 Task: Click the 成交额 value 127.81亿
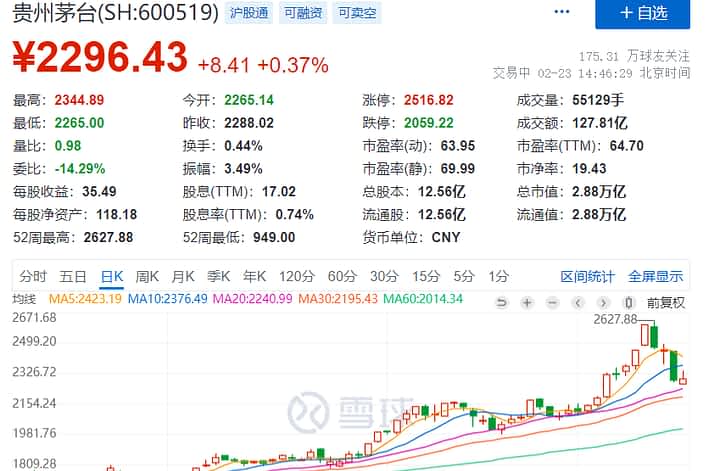click(x=600, y=123)
